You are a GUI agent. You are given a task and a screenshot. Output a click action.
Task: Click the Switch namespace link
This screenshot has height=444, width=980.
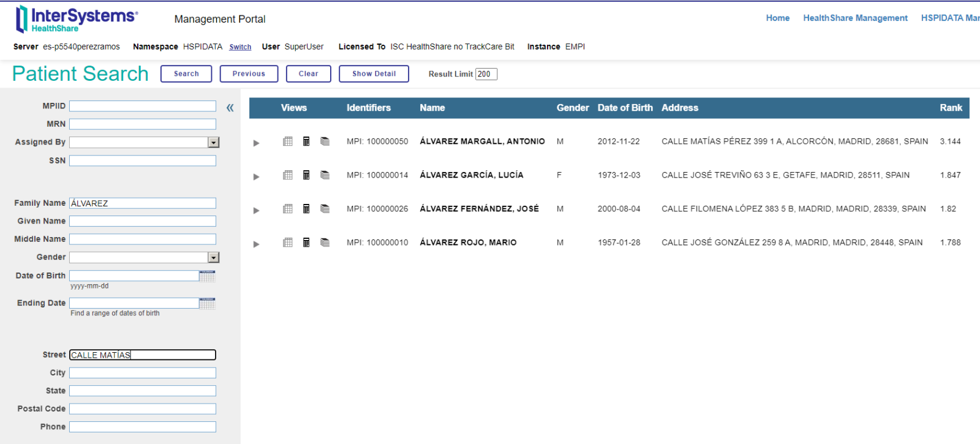[x=240, y=47]
